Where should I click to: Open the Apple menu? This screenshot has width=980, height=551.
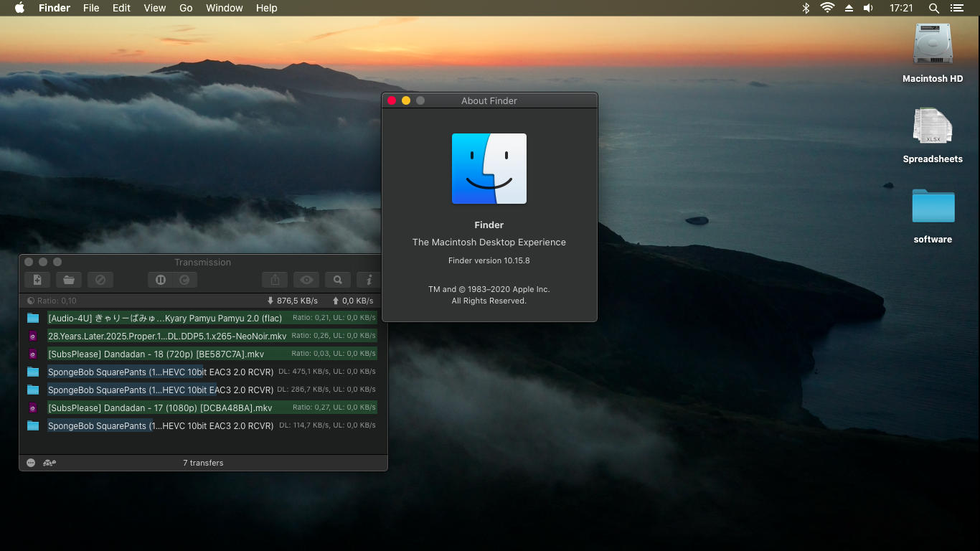[19, 8]
